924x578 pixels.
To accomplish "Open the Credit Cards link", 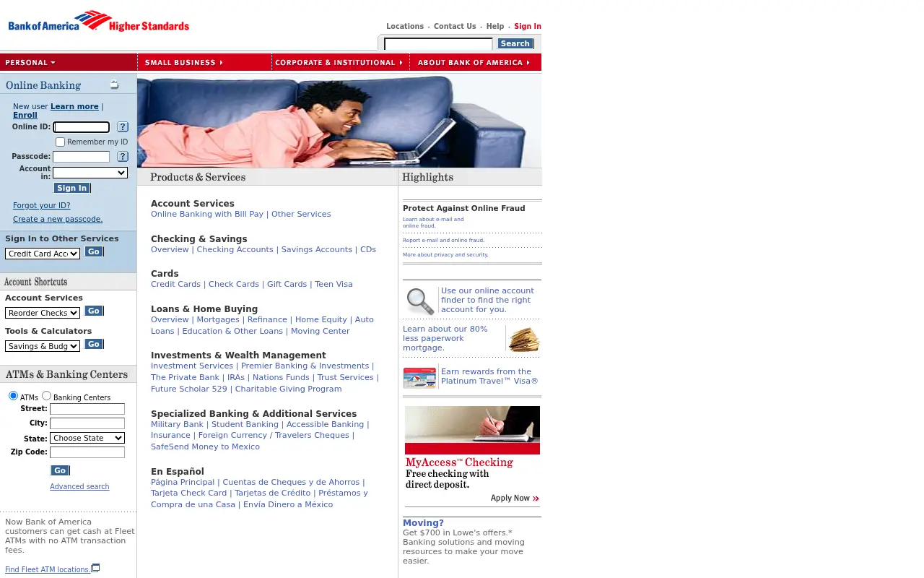I will (x=175, y=285).
